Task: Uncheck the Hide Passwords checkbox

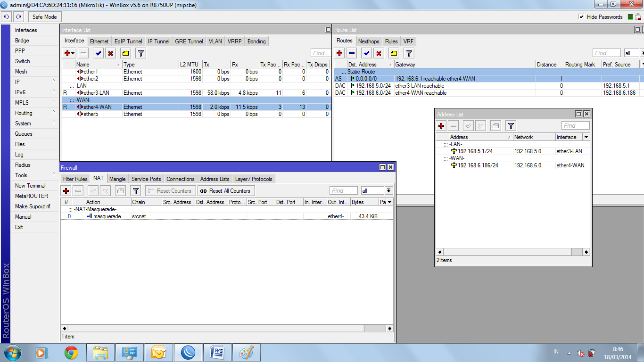Action: [x=582, y=16]
